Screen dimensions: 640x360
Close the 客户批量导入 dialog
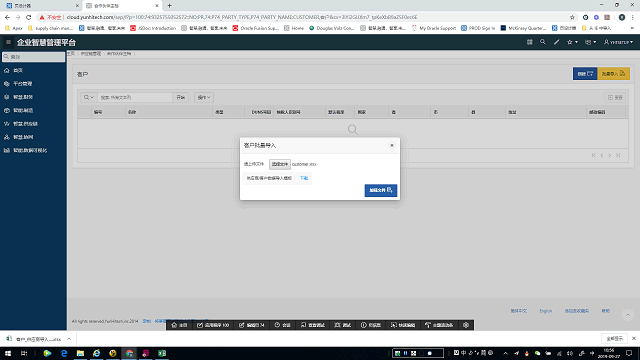click(392, 145)
